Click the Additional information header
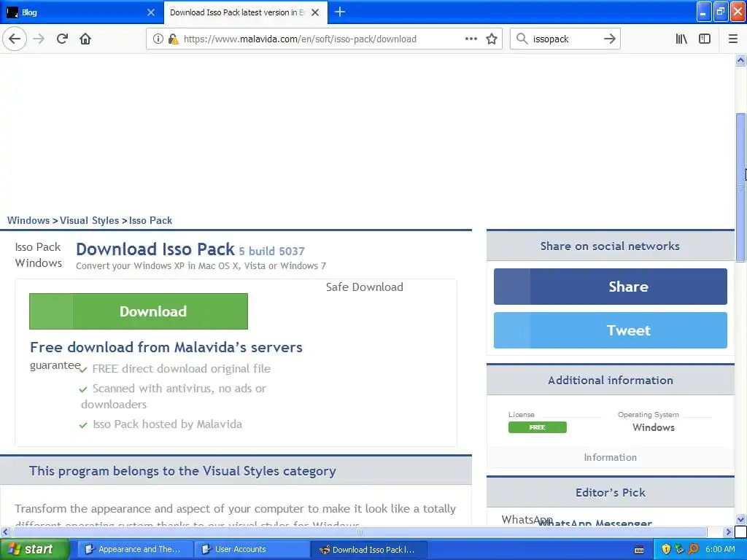The height and width of the screenshot is (560, 747). tap(611, 380)
